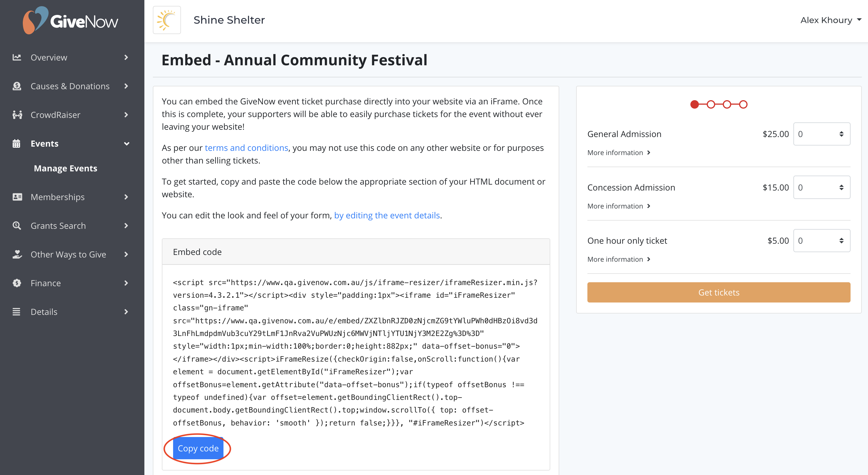Screen dimensions: 868x475
Task: Expand the Overview menu chevron
Action: pos(126,58)
